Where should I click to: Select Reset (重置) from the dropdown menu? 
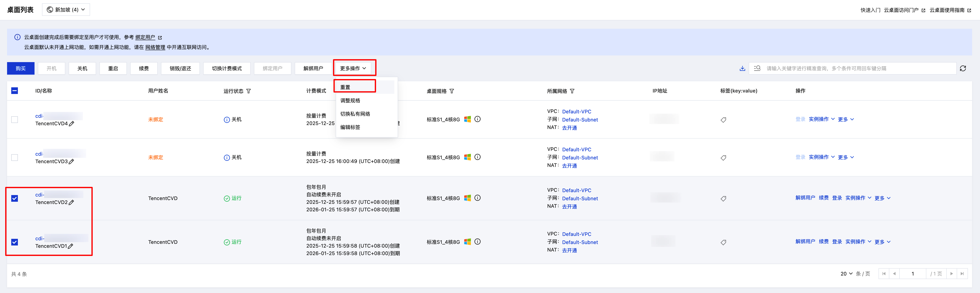pyautogui.click(x=345, y=87)
